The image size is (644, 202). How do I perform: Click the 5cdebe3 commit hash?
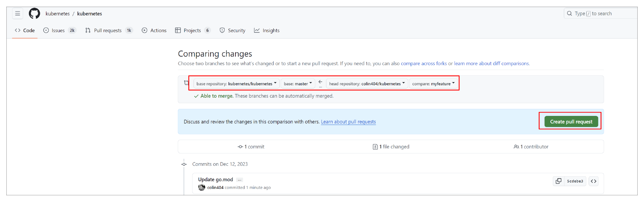click(575, 181)
